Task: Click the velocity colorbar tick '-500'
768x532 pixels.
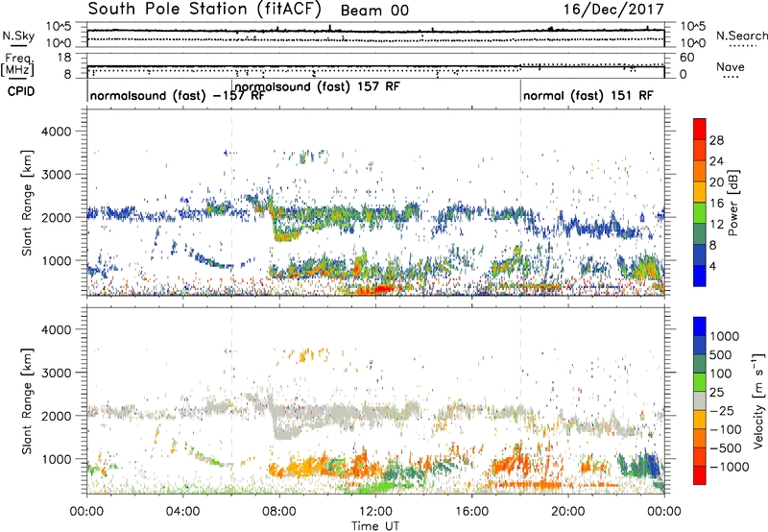Action: coord(725,448)
